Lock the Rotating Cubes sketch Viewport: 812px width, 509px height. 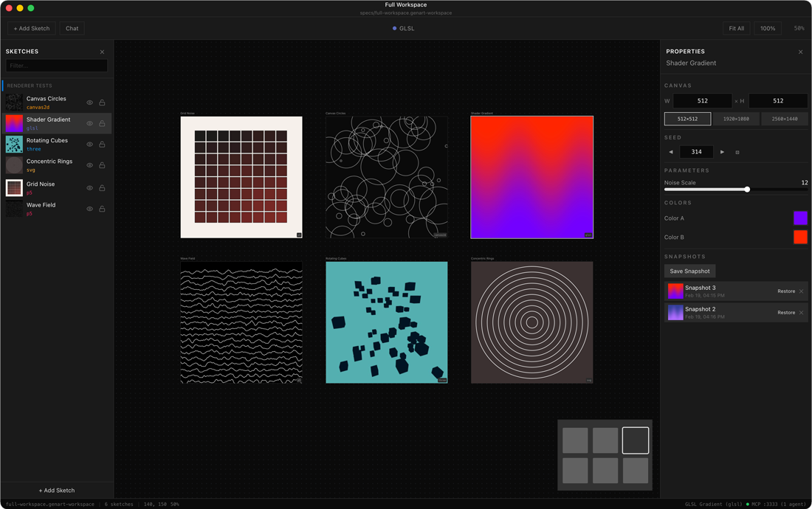tap(102, 144)
